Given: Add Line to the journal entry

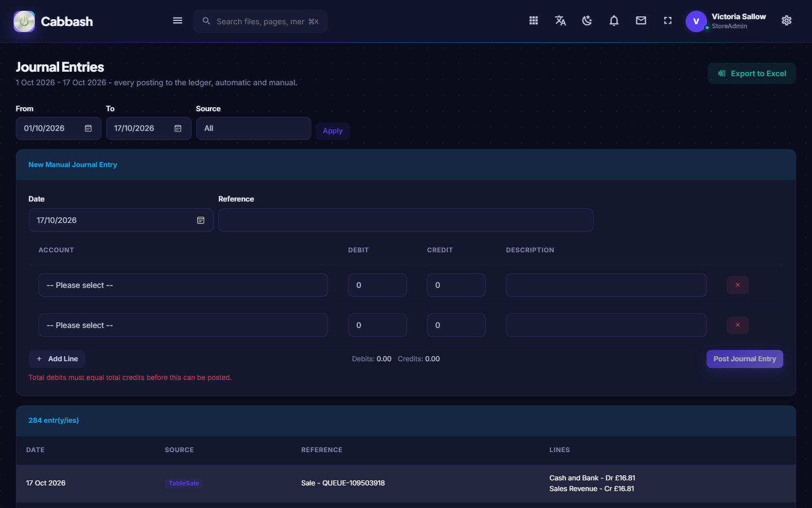Looking at the screenshot, I should [x=57, y=359].
